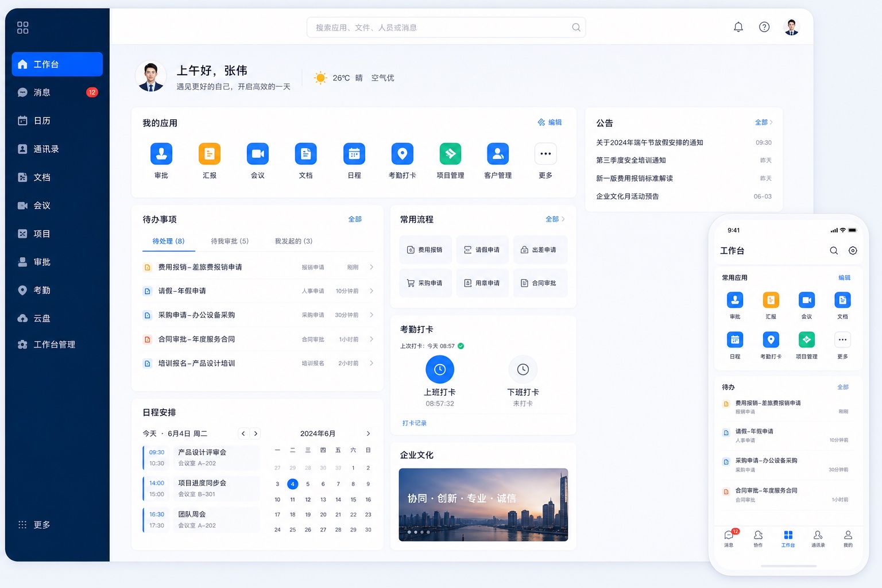Tap 我的 tab in phone bottom bar
Image resolution: width=882 pixels, height=588 pixels.
coord(848,538)
